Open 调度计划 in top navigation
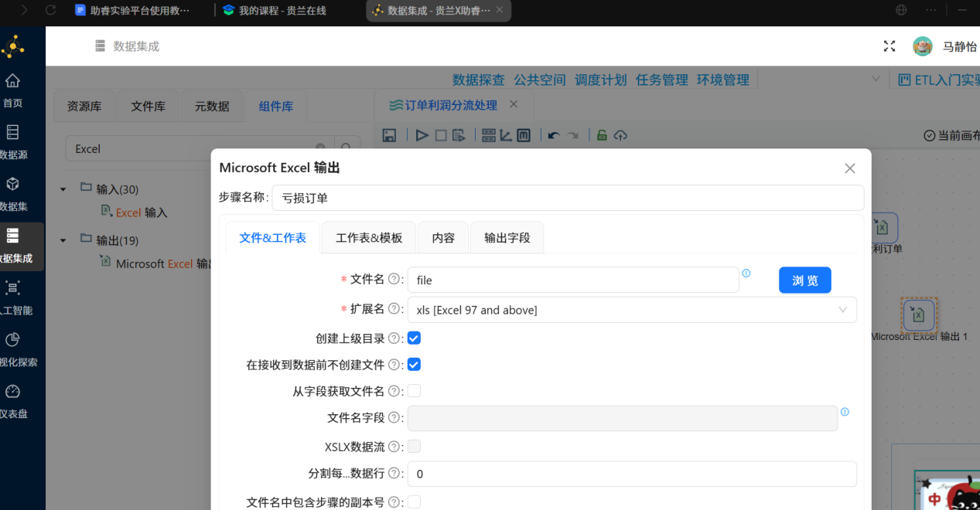Screen dimensions: 980x510 tap(601, 80)
